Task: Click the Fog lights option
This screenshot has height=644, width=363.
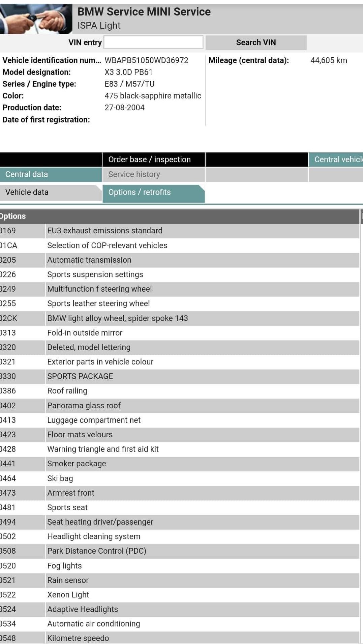Action: [x=180, y=566]
